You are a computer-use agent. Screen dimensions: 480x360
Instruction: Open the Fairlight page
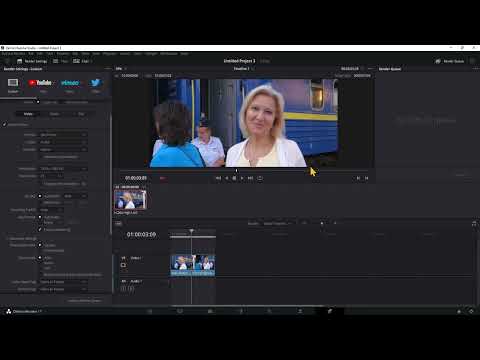tap(300, 311)
